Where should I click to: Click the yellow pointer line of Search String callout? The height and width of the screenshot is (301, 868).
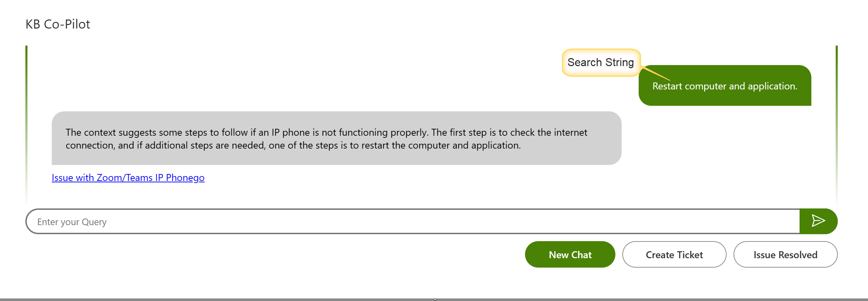[655, 73]
